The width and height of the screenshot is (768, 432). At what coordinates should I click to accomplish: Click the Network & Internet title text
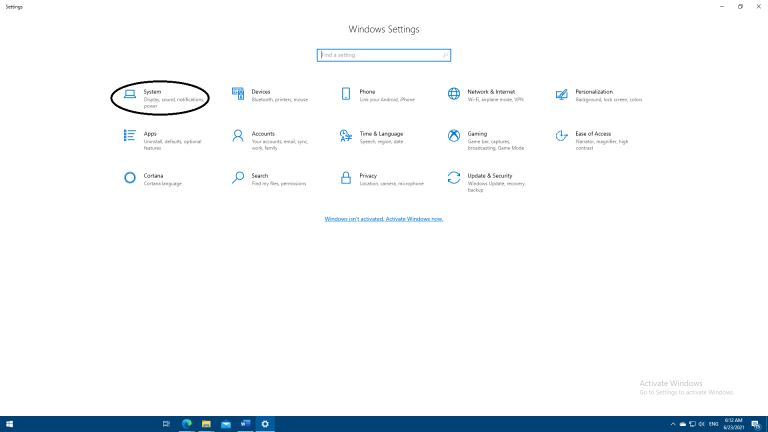[x=491, y=92]
